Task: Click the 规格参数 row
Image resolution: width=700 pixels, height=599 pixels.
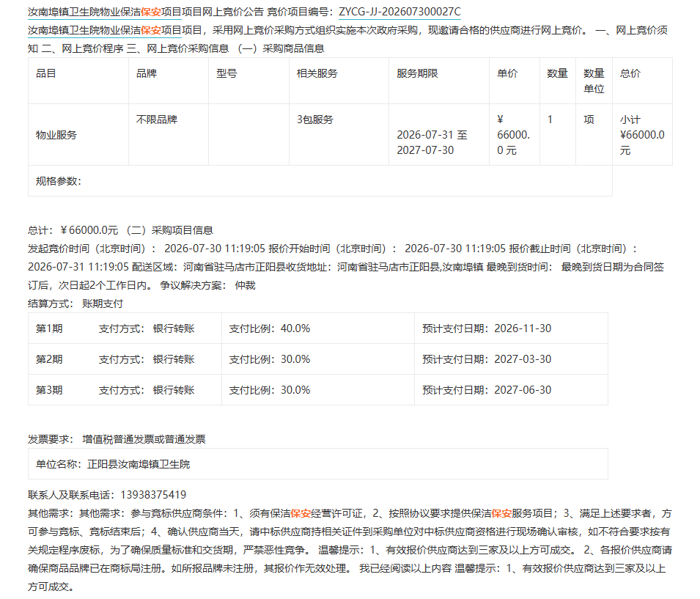Action: point(320,181)
